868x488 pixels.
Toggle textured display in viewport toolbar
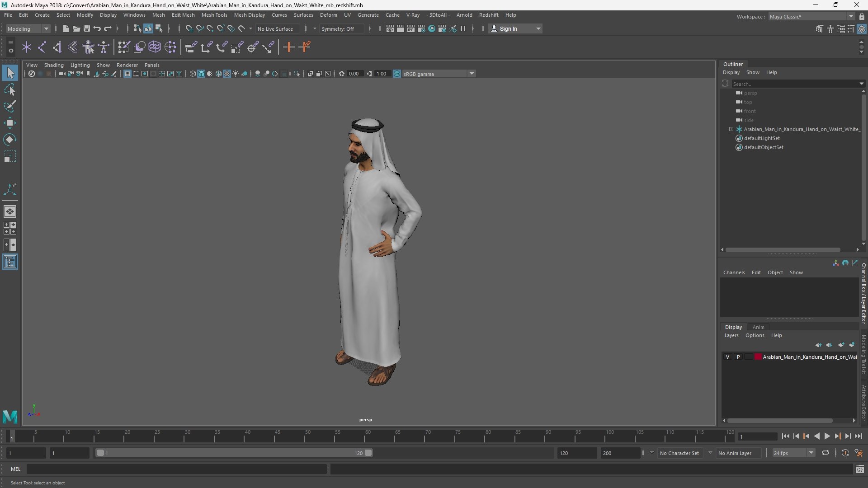coord(227,74)
